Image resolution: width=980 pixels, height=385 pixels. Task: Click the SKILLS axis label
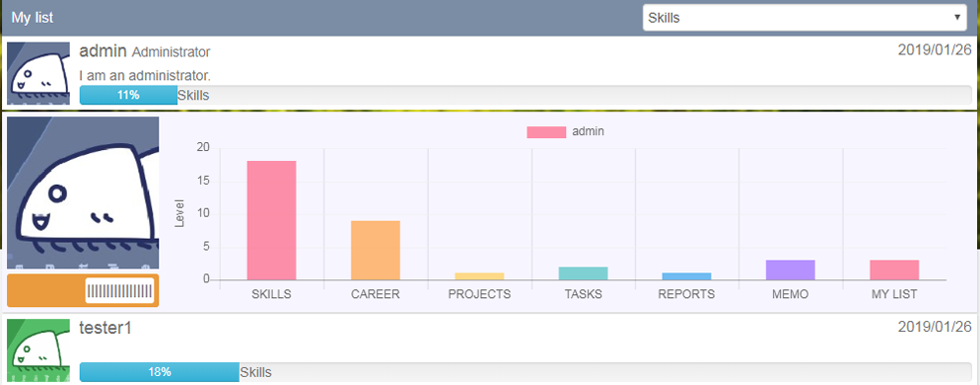pos(271,294)
